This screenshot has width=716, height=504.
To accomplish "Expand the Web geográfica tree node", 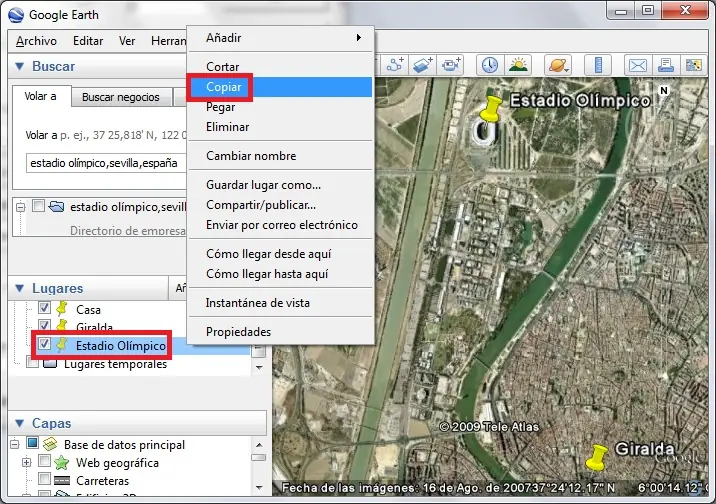I will (26, 462).
